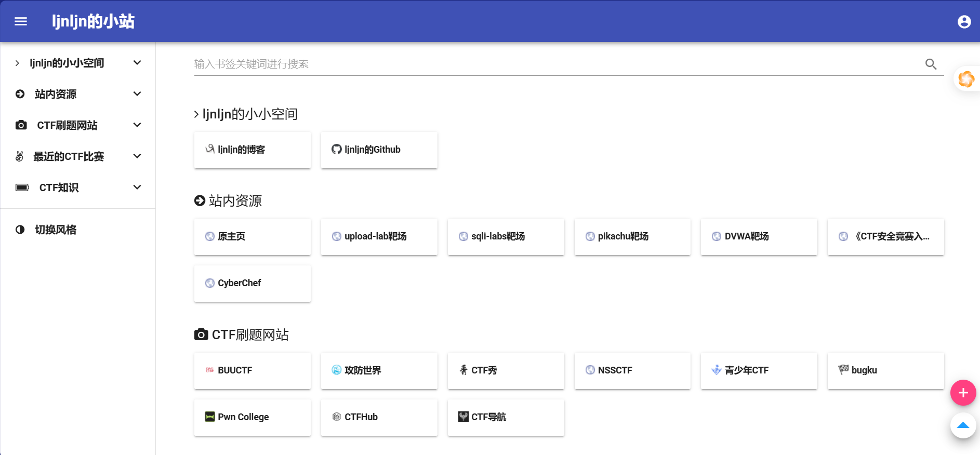The height and width of the screenshot is (455, 980).
Task: Click the globe icon on NSSCTF card
Action: [x=590, y=370]
